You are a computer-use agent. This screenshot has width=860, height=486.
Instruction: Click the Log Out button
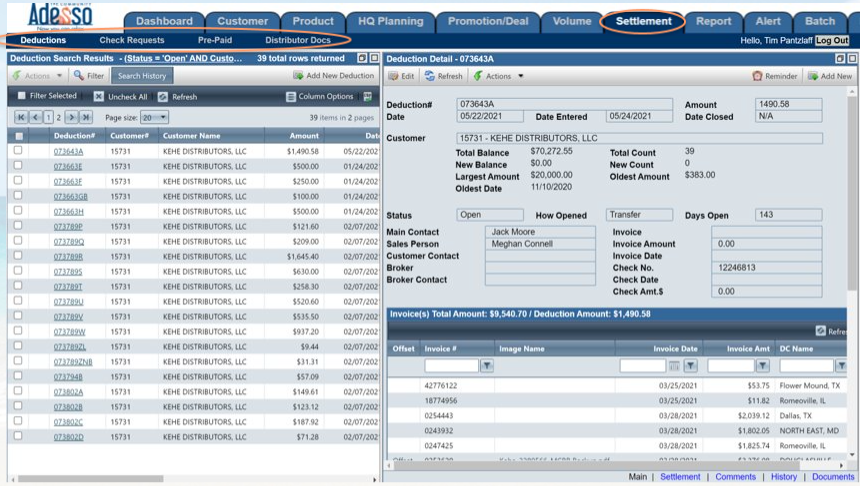831,41
